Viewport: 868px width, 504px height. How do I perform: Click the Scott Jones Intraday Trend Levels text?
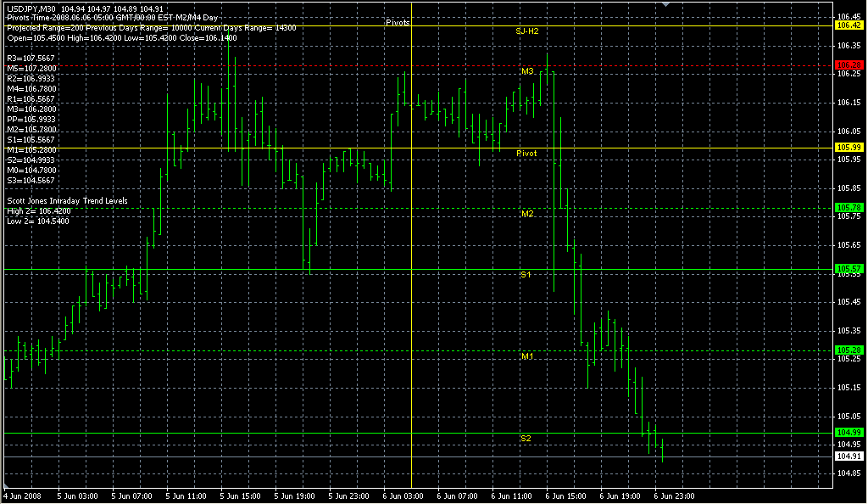tap(68, 200)
